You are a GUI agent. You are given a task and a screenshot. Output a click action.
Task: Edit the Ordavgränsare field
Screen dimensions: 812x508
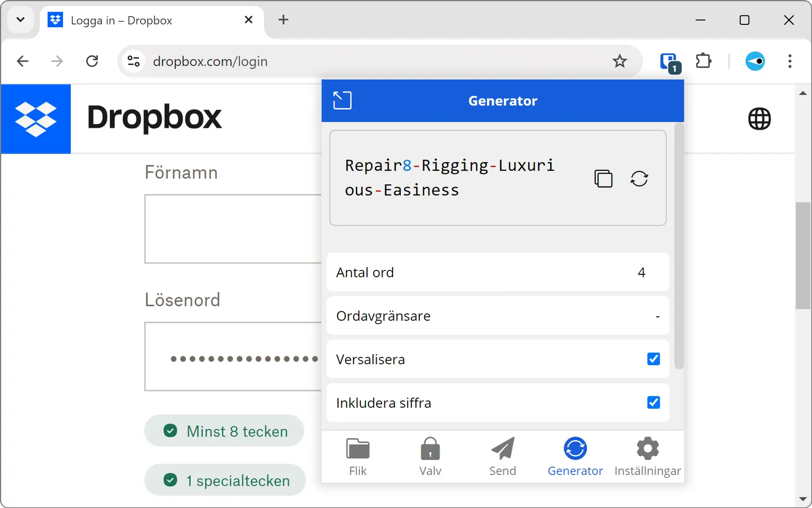tap(498, 316)
